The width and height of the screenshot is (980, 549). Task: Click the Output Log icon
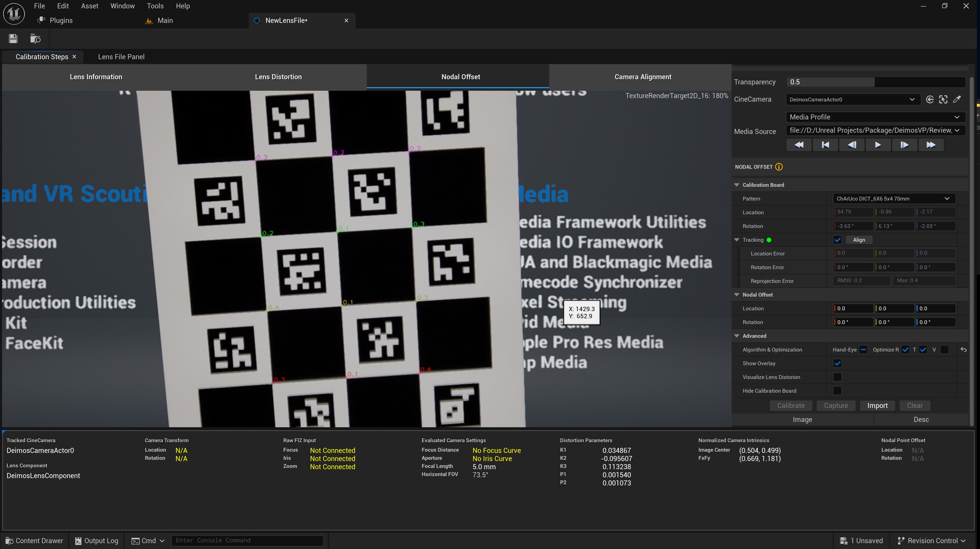[78, 541]
